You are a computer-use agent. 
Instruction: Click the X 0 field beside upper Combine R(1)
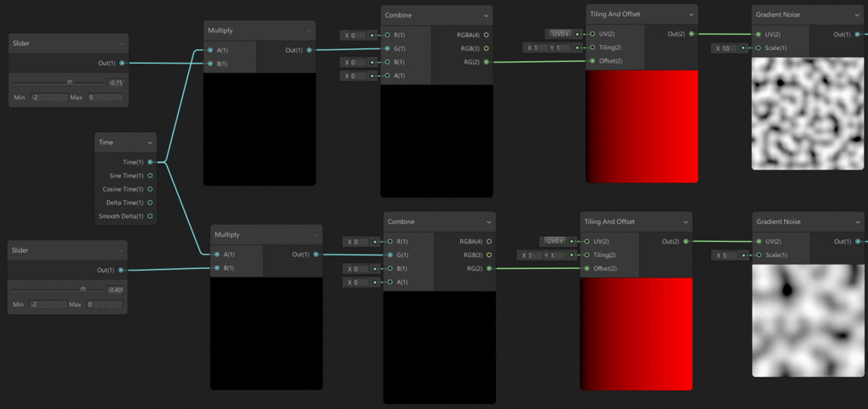coord(357,36)
